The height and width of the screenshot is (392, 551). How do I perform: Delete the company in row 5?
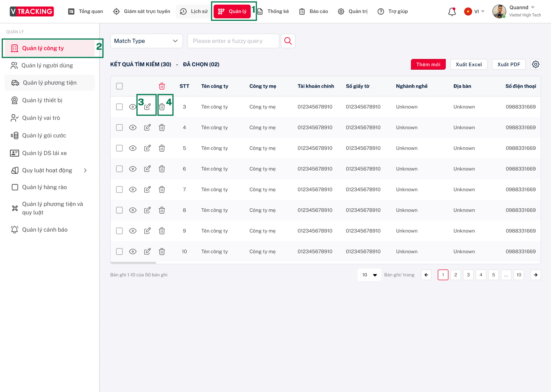pyautogui.click(x=162, y=148)
